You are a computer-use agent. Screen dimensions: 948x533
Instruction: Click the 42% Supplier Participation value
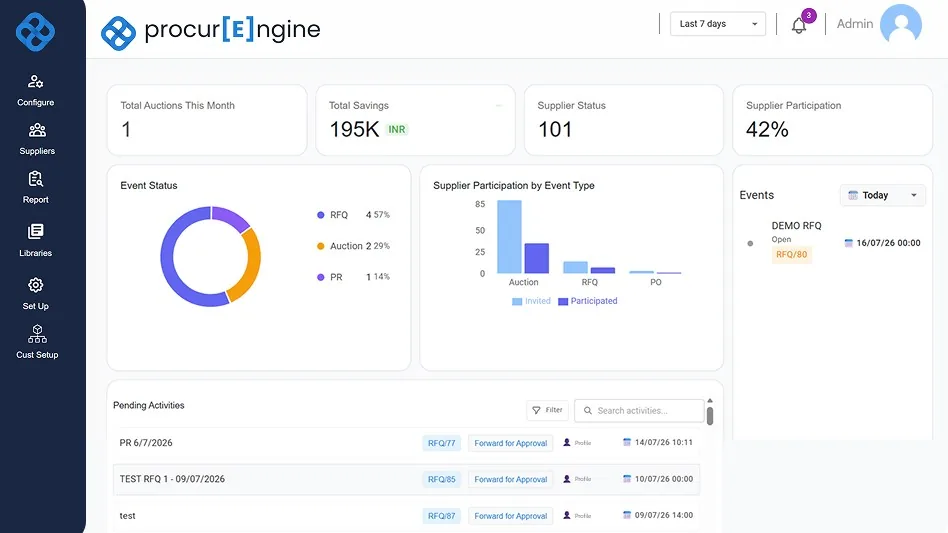(767, 129)
